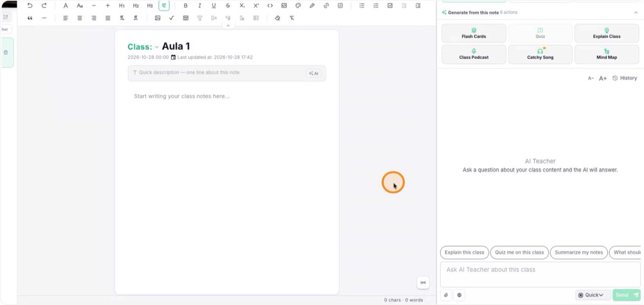The width and height of the screenshot is (644, 305).
Task: Increase font size with plus icon
Action: [108, 5]
